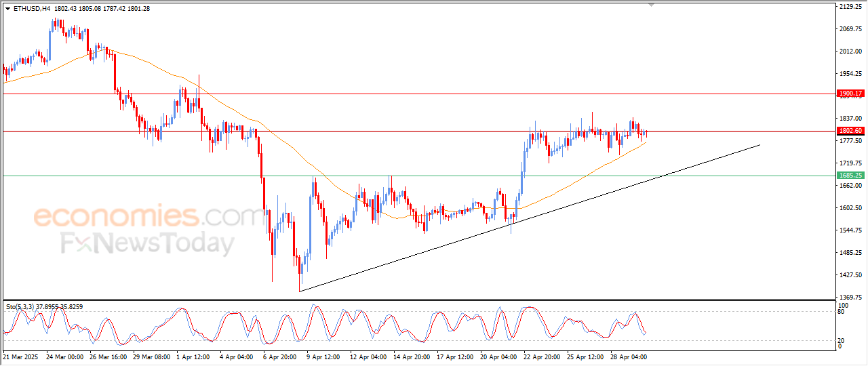Image resolution: width=868 pixels, height=366 pixels.
Task: Click the 1954.25 price axis label
Action: pos(850,74)
